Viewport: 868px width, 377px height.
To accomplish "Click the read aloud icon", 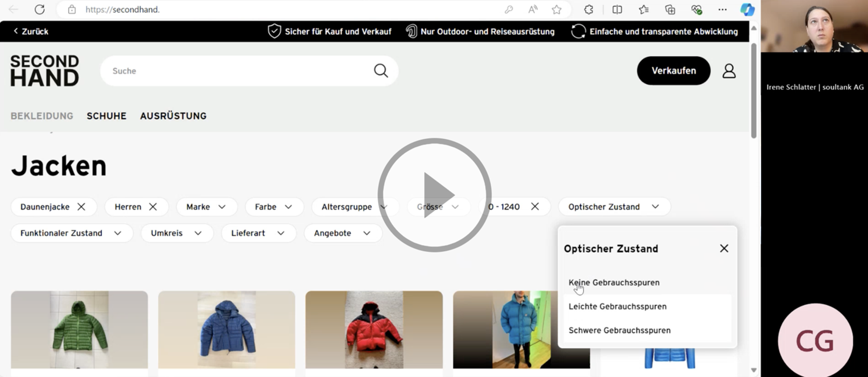I will pyautogui.click(x=533, y=9).
